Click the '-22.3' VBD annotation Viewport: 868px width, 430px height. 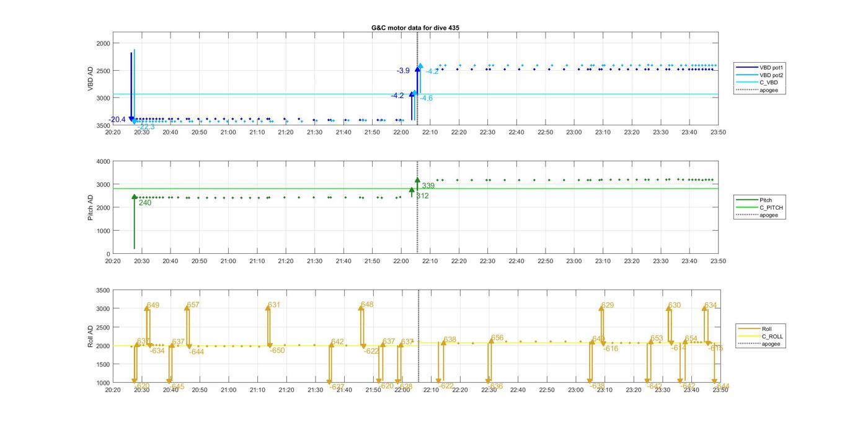point(146,127)
